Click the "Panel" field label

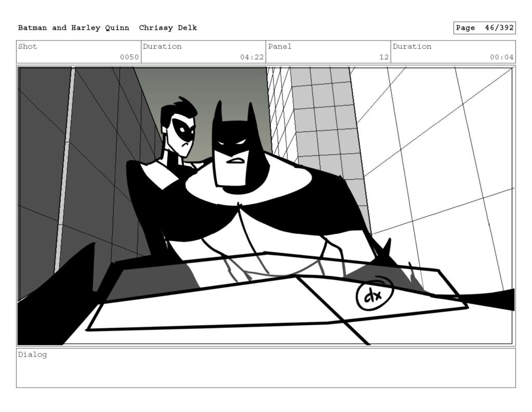[x=280, y=46]
